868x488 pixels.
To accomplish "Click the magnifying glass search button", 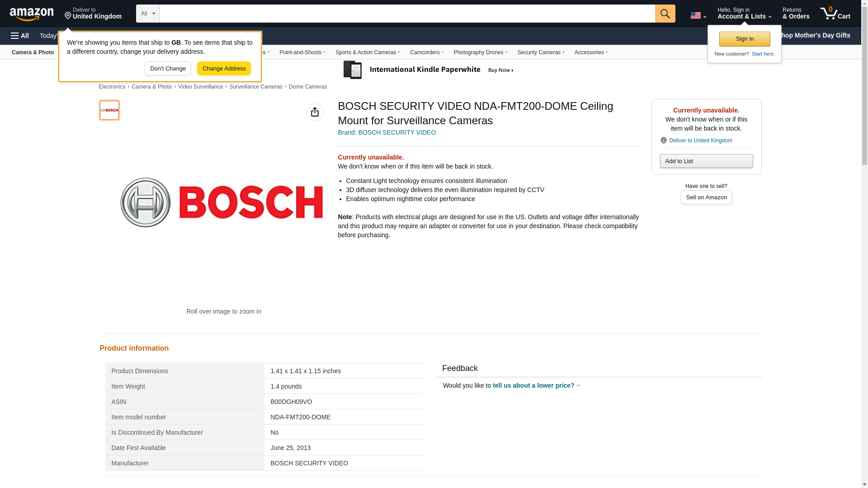I will pos(665,14).
